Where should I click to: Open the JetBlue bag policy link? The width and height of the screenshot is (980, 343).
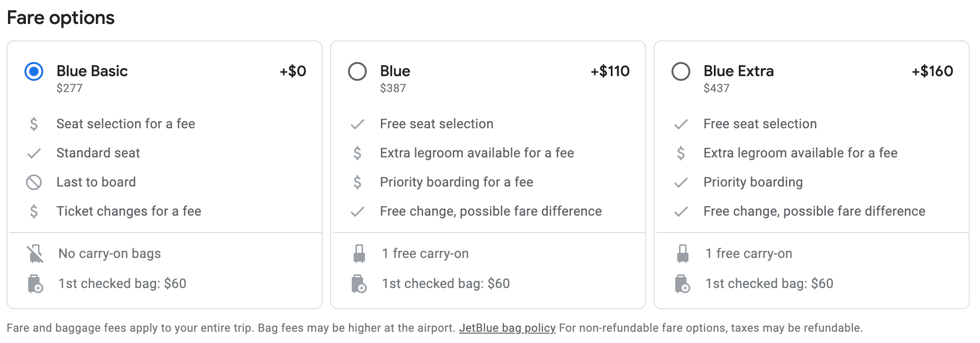(x=507, y=327)
